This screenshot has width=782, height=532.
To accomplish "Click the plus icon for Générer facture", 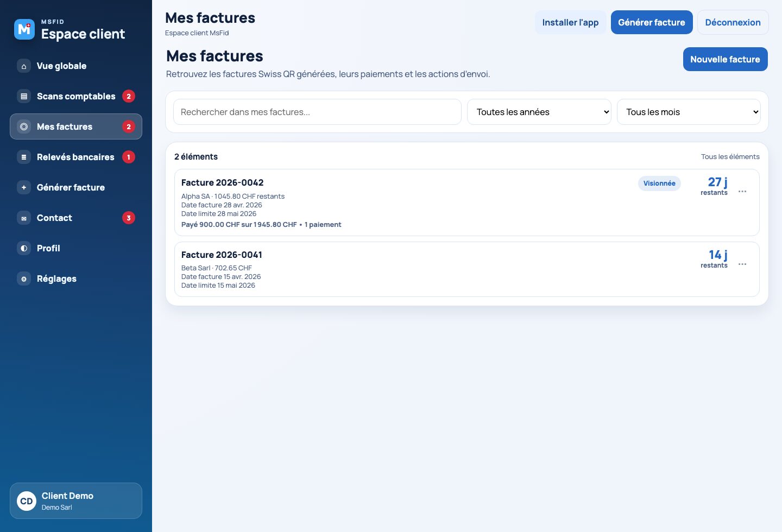I will pos(24,187).
